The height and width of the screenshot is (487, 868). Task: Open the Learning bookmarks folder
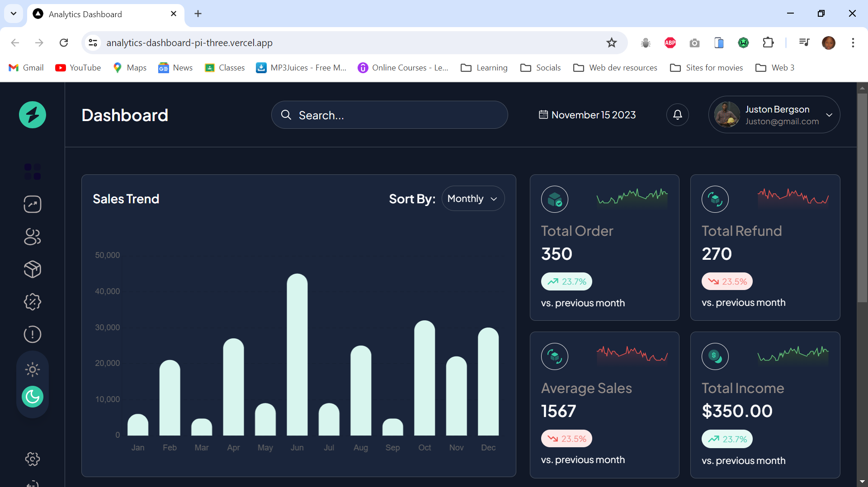(x=484, y=68)
